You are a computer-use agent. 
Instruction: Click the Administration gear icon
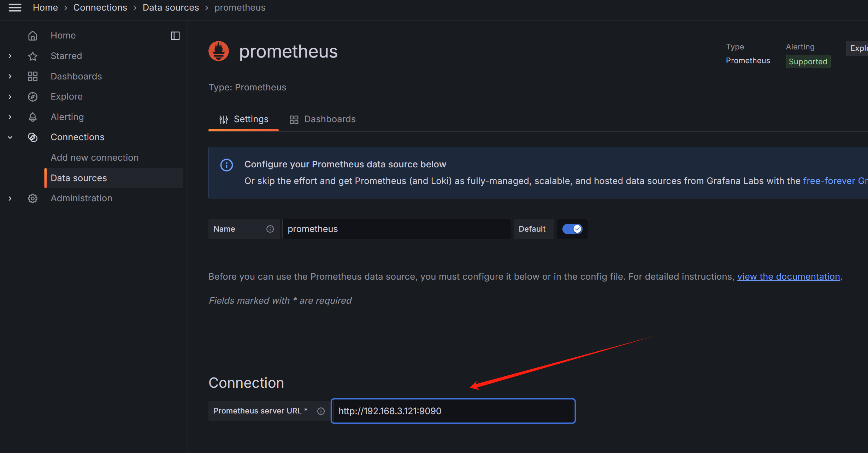[33, 198]
